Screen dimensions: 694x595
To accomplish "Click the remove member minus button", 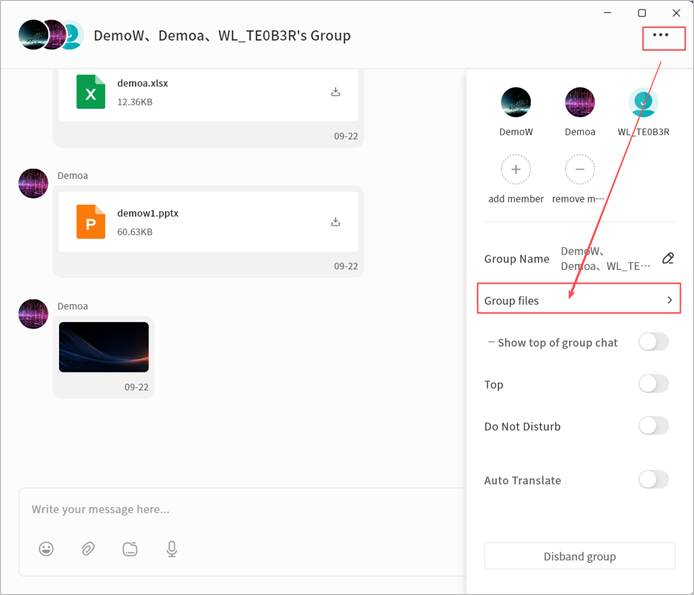I will (x=580, y=170).
